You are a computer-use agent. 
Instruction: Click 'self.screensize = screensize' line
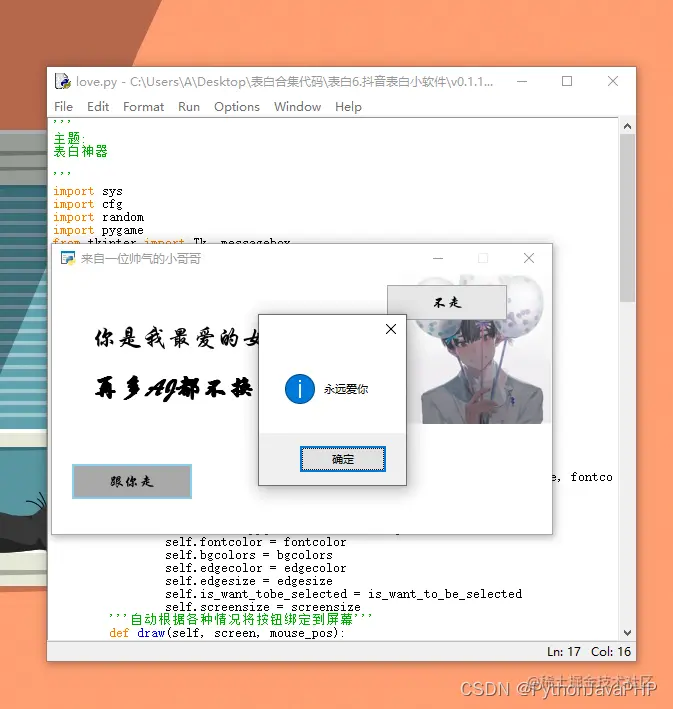coord(263,607)
